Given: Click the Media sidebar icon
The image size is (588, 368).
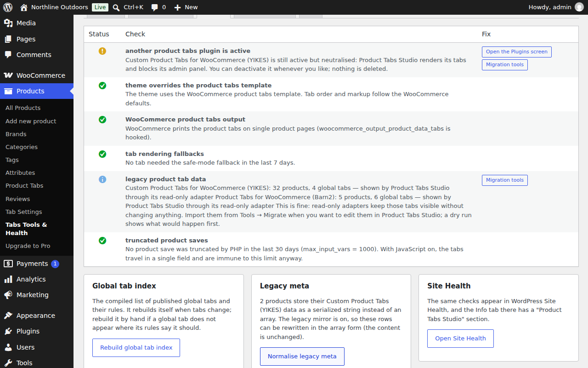Looking at the screenshot, I should click(8, 23).
